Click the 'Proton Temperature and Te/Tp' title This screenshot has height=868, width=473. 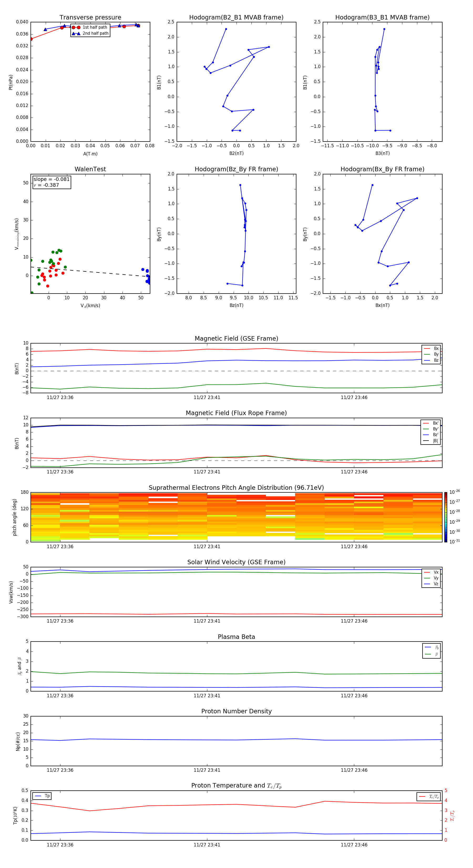coord(236,786)
